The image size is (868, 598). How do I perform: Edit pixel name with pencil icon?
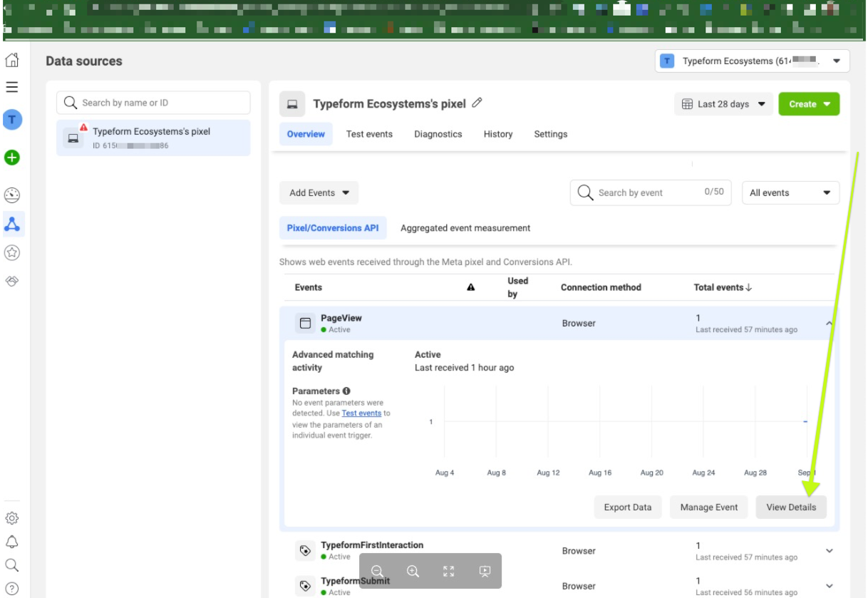pyautogui.click(x=477, y=103)
